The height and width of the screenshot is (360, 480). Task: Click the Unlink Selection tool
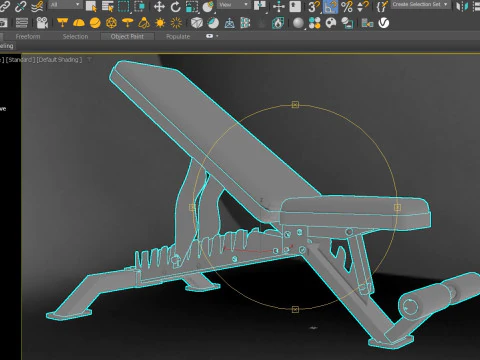click(x=21, y=6)
